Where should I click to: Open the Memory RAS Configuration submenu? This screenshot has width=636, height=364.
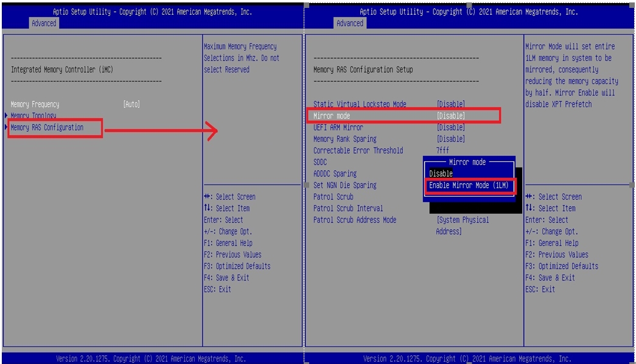[x=47, y=127]
